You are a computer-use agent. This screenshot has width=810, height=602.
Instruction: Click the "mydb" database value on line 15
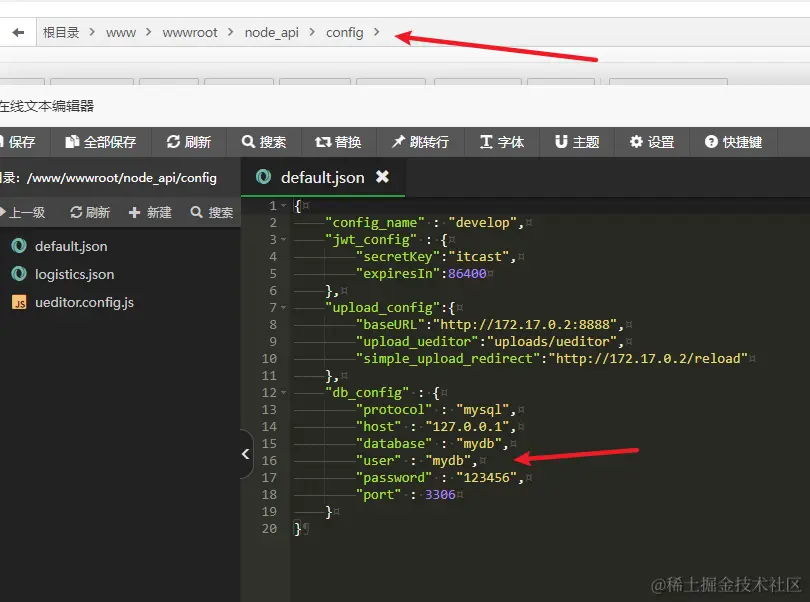click(479, 444)
